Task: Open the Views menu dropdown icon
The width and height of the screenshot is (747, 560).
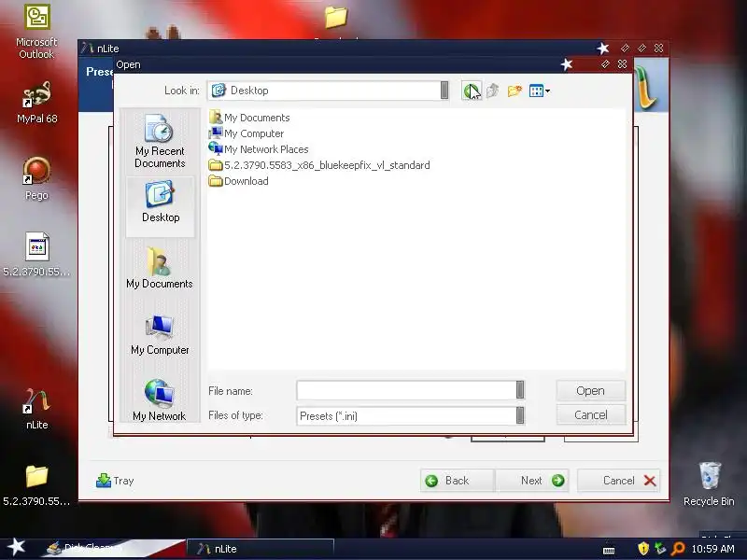Action: [x=540, y=91]
